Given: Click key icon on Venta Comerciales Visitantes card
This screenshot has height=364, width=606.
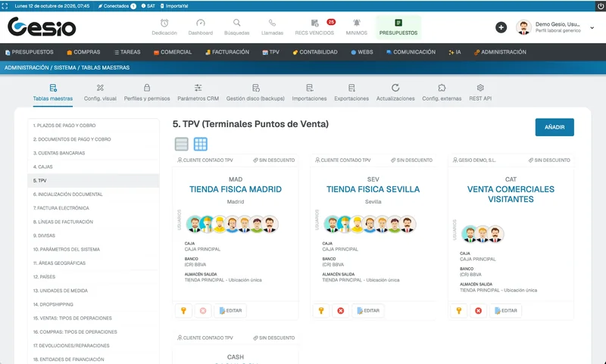Looking at the screenshot, I should [x=459, y=310].
